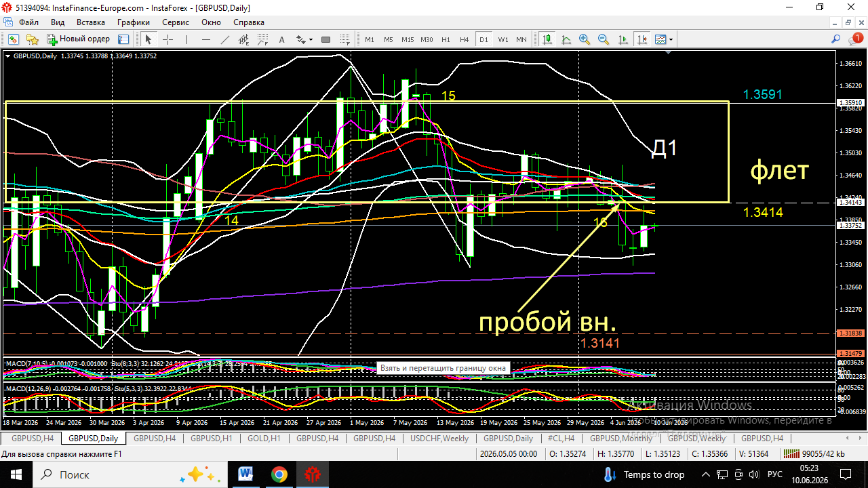
Task: Set the chart to candlesticks
Action: pos(547,39)
